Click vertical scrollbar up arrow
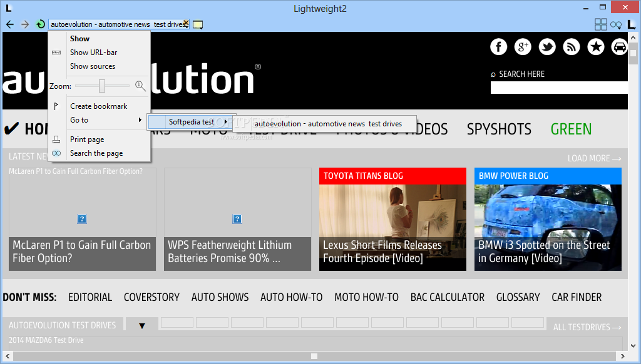Screen dimensions: 641x364 coord(633,38)
